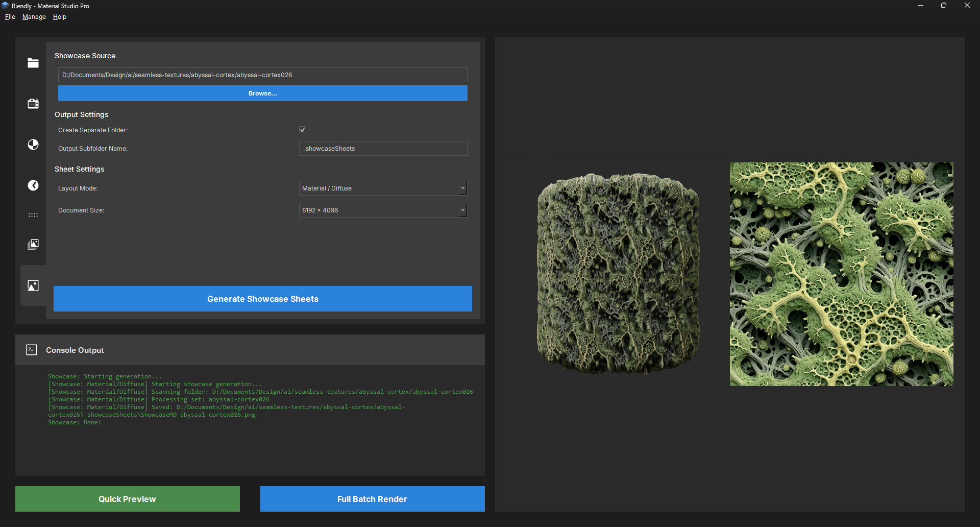Click the Sheet Settings heading

click(80, 169)
